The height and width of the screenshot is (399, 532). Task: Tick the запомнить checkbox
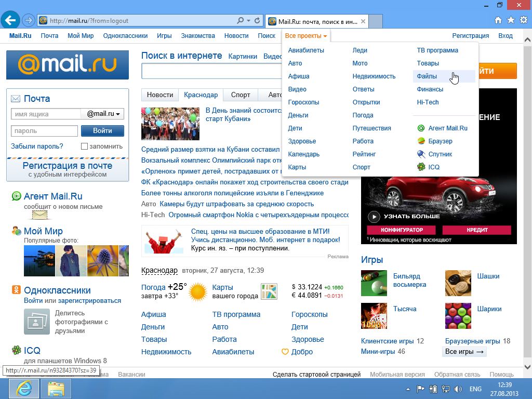click(x=85, y=146)
